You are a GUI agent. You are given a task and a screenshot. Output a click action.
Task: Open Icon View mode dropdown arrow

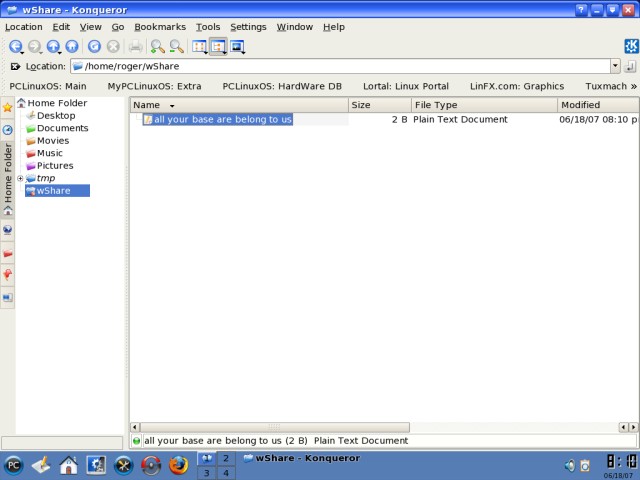[205, 53]
